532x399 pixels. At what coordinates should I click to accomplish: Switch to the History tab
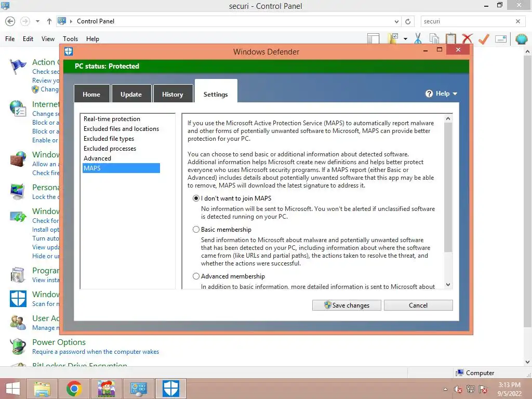(173, 94)
